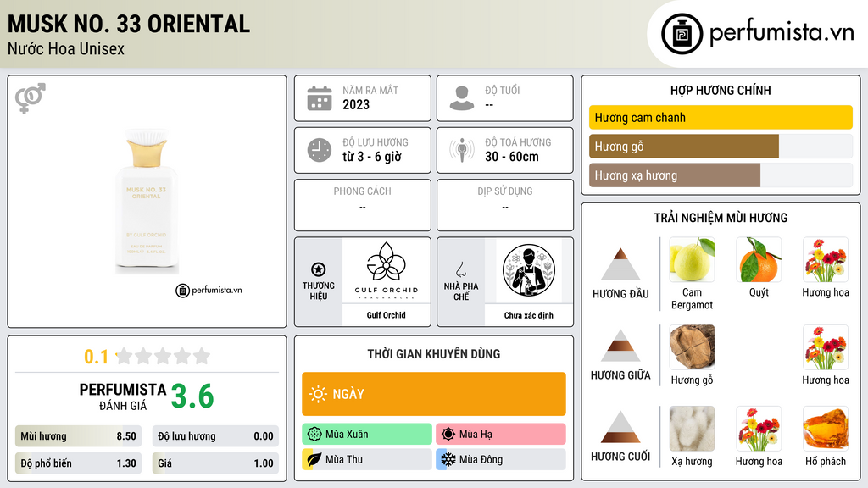Click the Giá 1.00 score bar
Image resolution: width=868 pixels, height=488 pixels.
215,463
